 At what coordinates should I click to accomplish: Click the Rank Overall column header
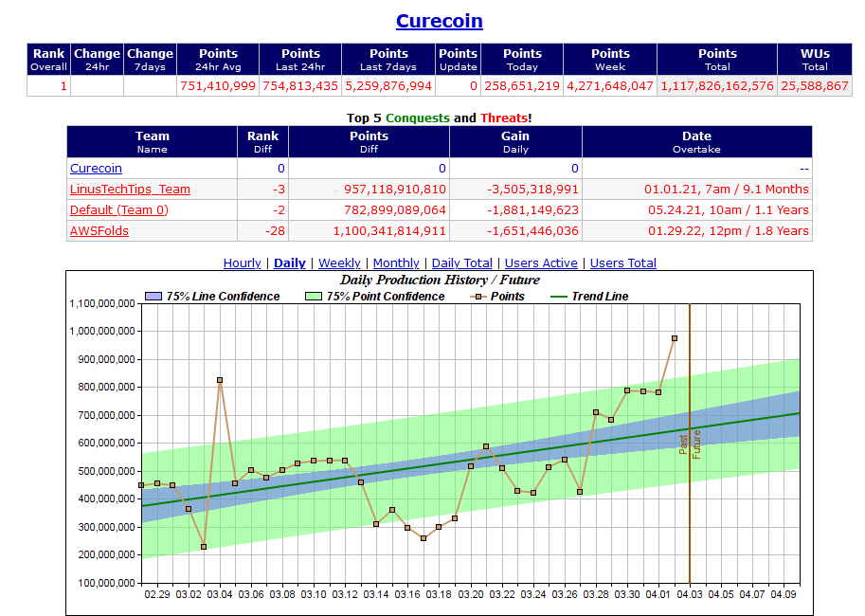(48, 60)
